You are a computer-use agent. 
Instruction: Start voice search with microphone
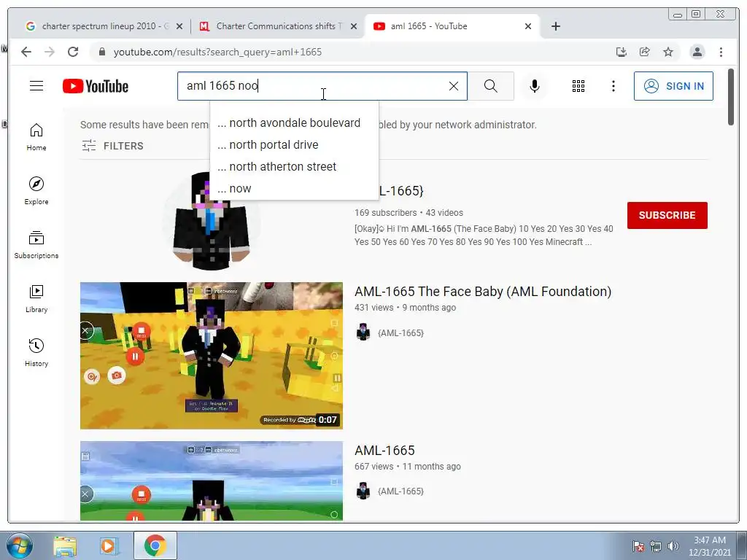pos(535,86)
